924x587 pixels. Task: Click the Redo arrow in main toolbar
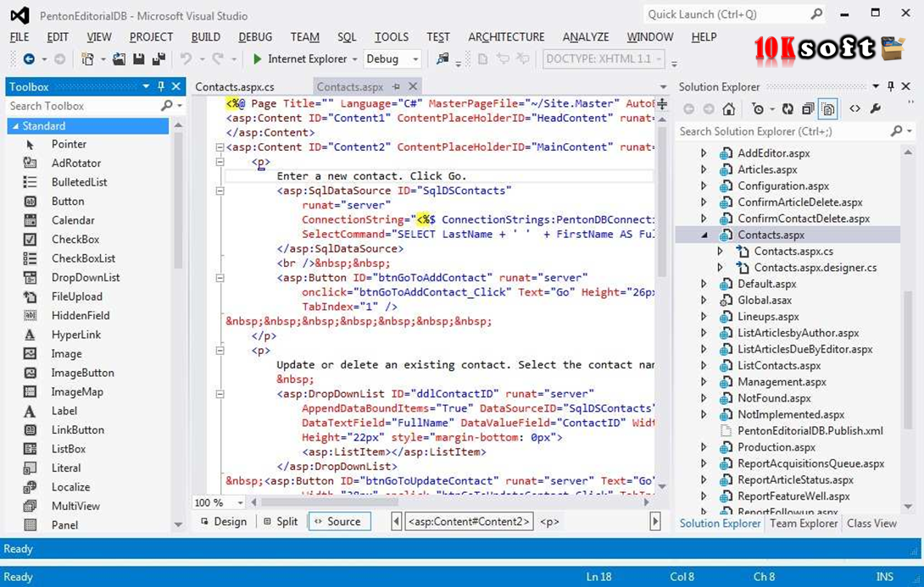(x=218, y=59)
